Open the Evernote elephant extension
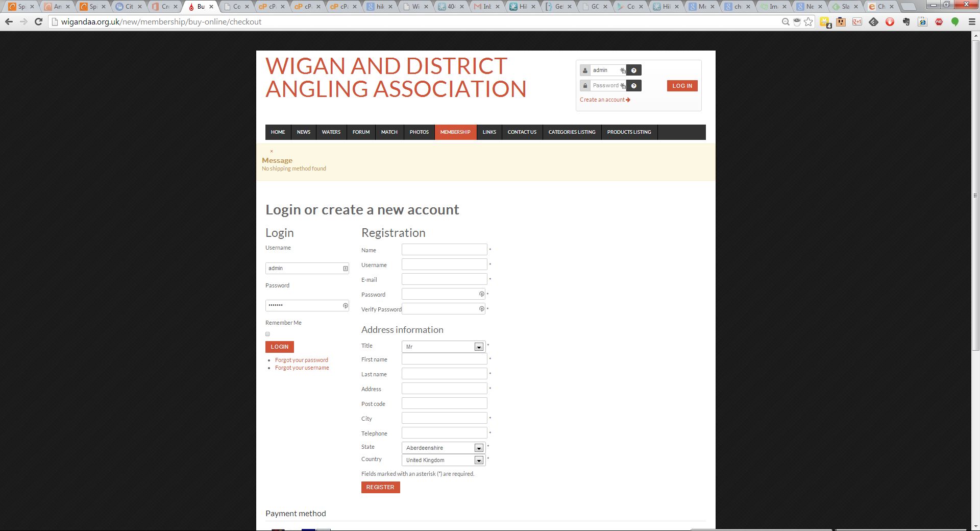Viewport: 980px width, 531px height. [906, 22]
